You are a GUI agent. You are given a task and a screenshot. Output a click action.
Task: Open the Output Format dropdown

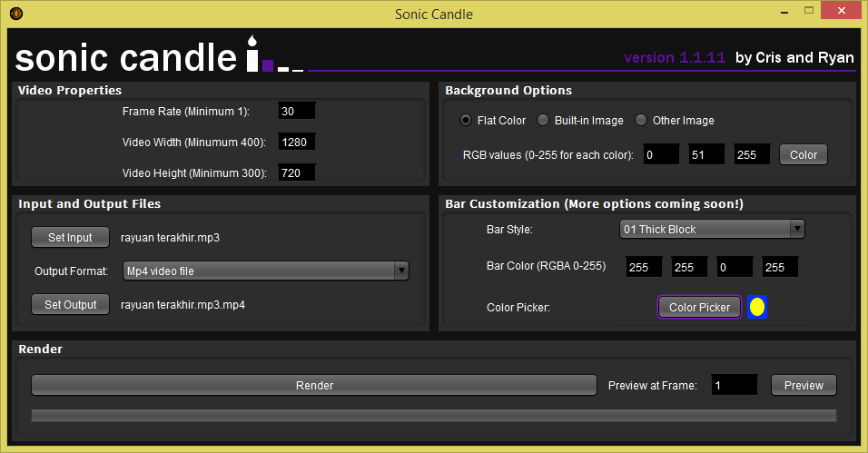[x=266, y=271]
